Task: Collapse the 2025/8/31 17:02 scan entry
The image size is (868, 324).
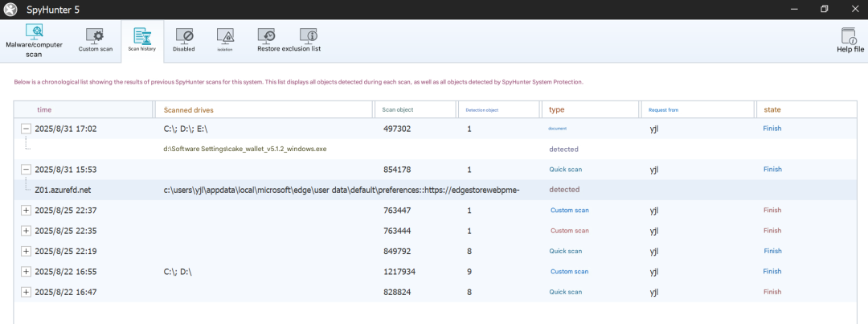Action: click(26, 129)
